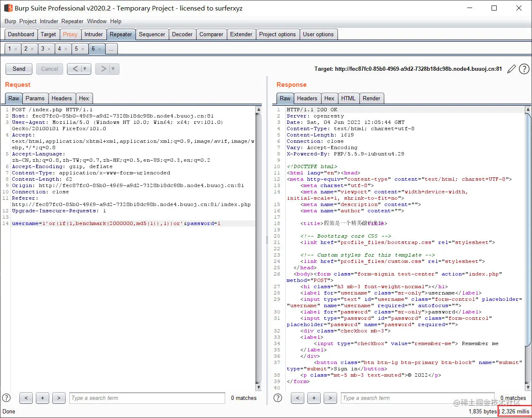532x418 pixels.
Task: Close Repeater tab 6 via its x
Action: point(99,49)
